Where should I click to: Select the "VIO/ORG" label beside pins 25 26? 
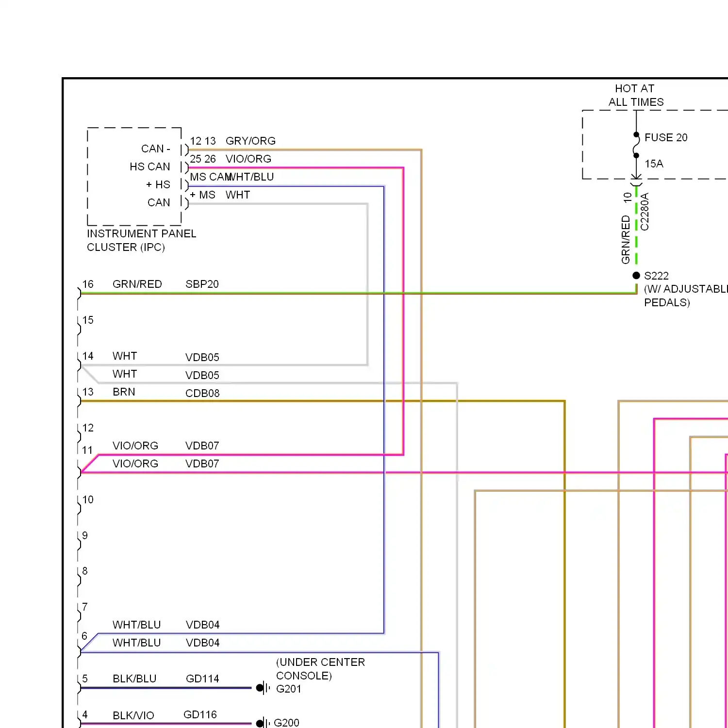click(x=248, y=159)
